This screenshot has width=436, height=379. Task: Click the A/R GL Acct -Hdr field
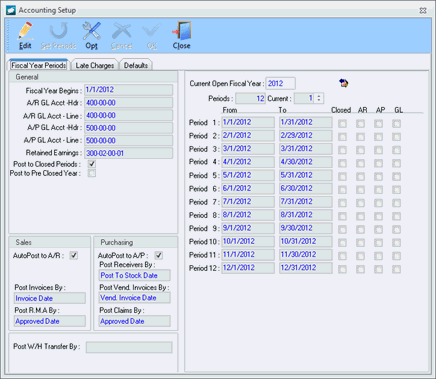pos(129,103)
